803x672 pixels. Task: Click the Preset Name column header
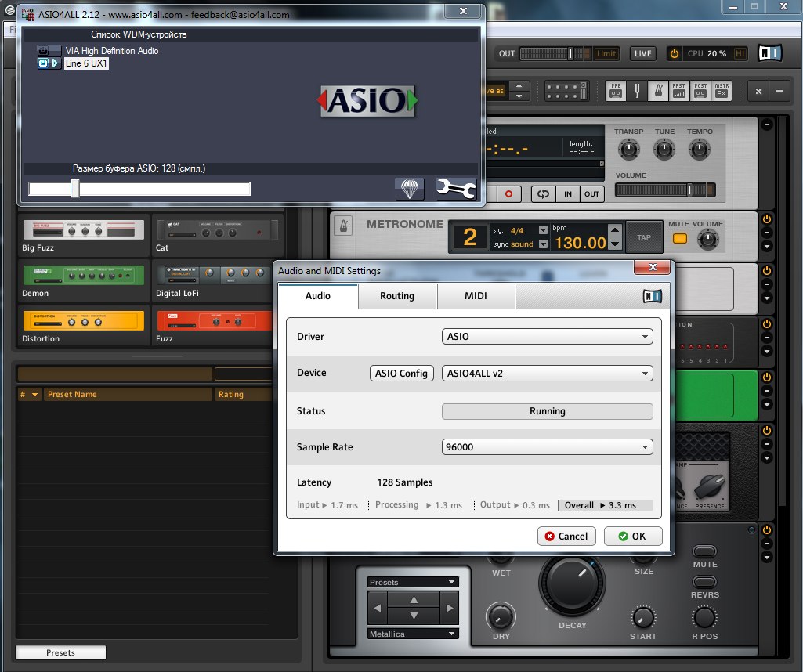(128, 394)
